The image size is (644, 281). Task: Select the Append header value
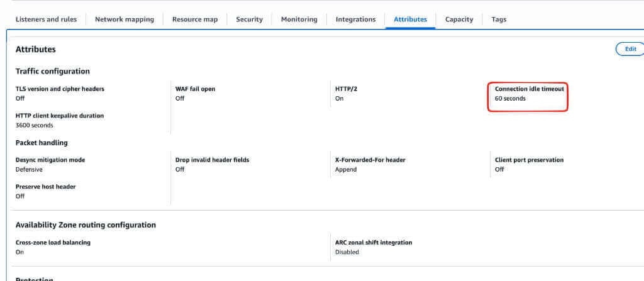click(x=346, y=169)
